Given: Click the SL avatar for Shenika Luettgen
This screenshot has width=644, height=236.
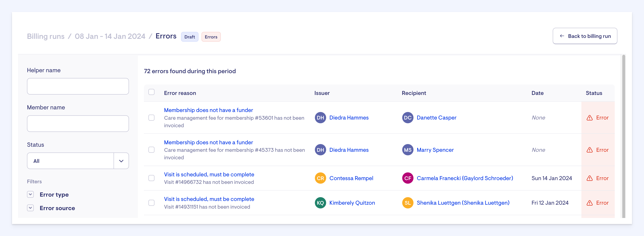Looking at the screenshot, I should 407,203.
